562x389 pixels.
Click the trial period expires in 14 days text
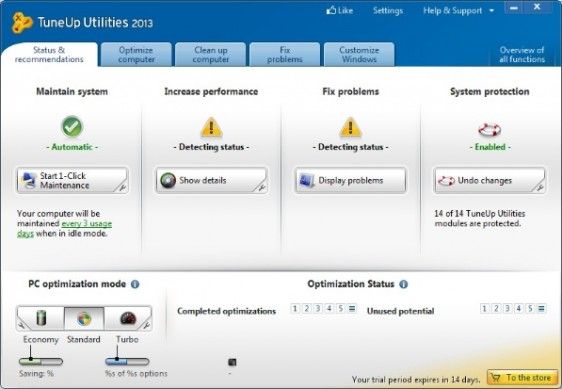(x=416, y=379)
